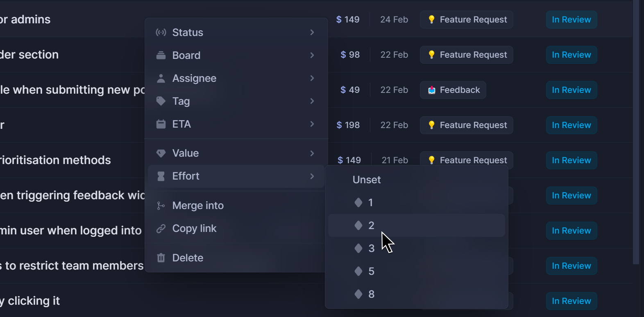This screenshot has height=317, width=644.
Task: Click the lightbulb icon on a Feature Request pill
Action: (x=431, y=19)
